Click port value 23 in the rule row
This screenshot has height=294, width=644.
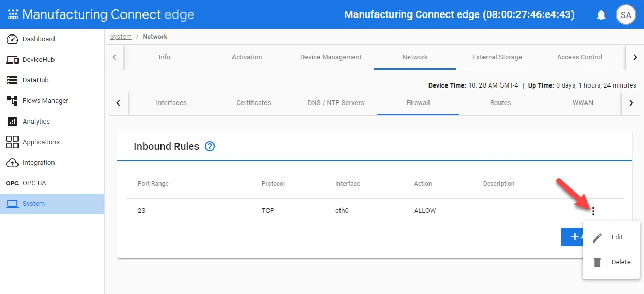(141, 211)
